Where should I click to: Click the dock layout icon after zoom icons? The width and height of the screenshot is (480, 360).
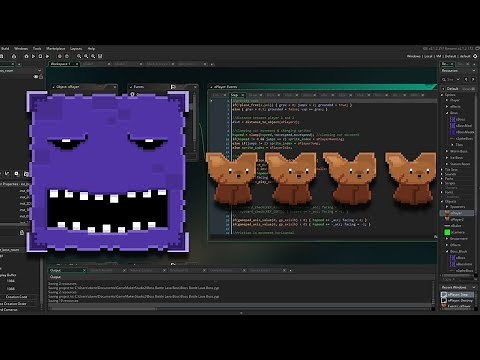pos(100,56)
